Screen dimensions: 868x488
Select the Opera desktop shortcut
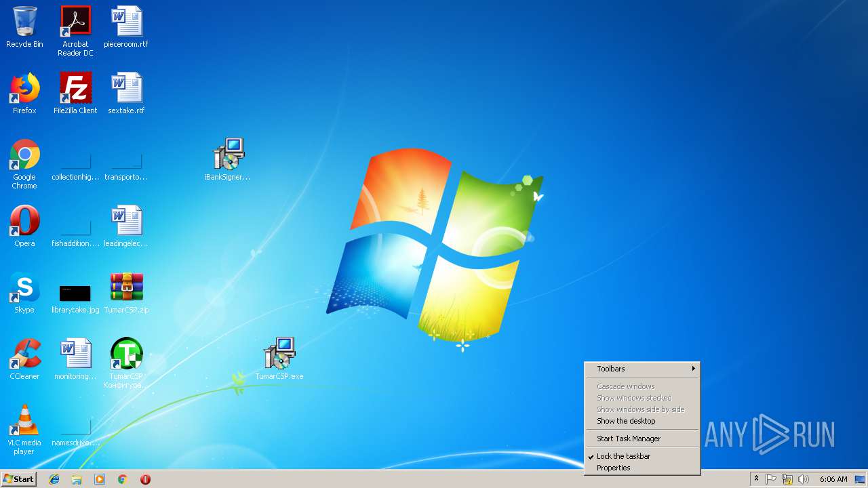24,226
